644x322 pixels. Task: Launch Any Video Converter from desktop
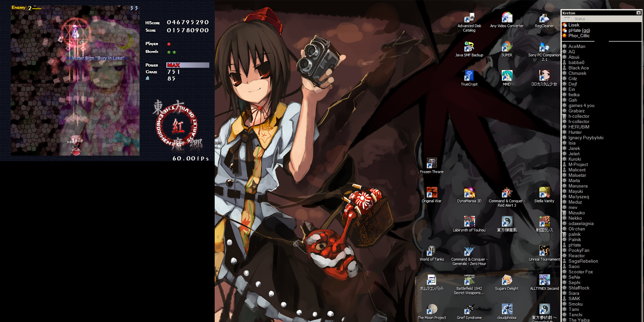pos(507,20)
